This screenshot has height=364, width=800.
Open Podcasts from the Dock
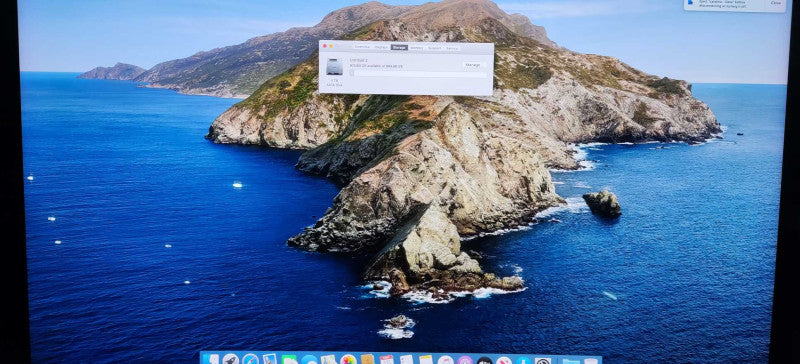pos(465,360)
